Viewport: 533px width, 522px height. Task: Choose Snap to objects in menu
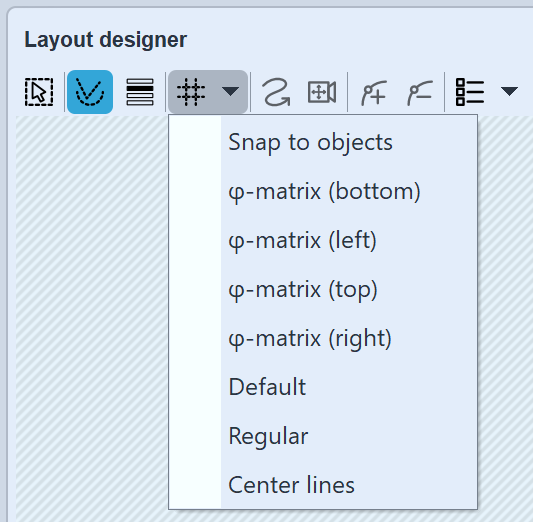coord(323,142)
